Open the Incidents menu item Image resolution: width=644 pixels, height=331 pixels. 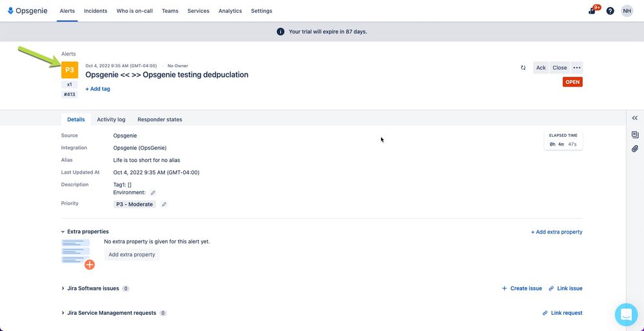[95, 11]
